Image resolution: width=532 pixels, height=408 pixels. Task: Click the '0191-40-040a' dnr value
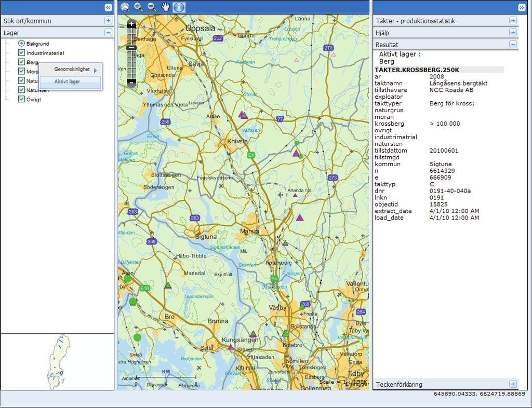tap(450, 191)
